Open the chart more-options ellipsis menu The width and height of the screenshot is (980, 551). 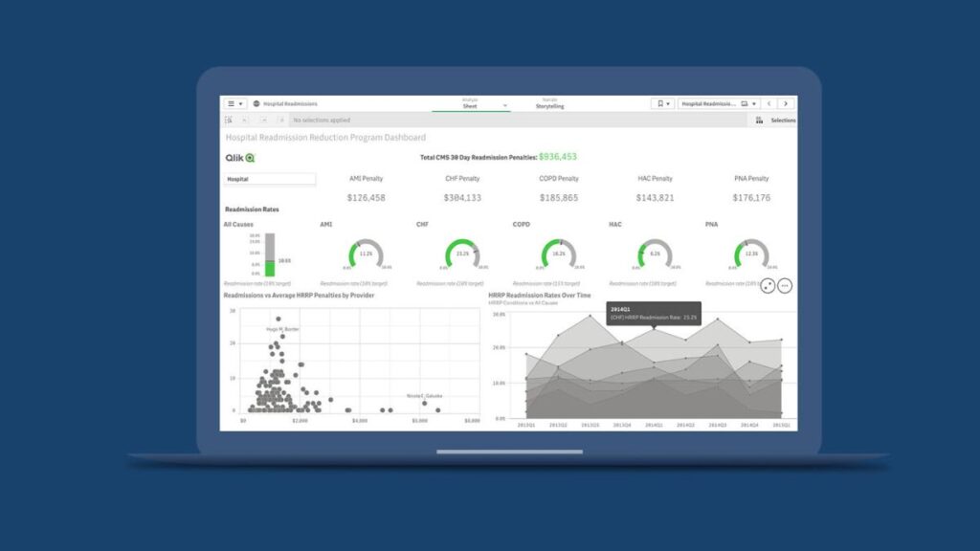pyautogui.click(x=785, y=285)
